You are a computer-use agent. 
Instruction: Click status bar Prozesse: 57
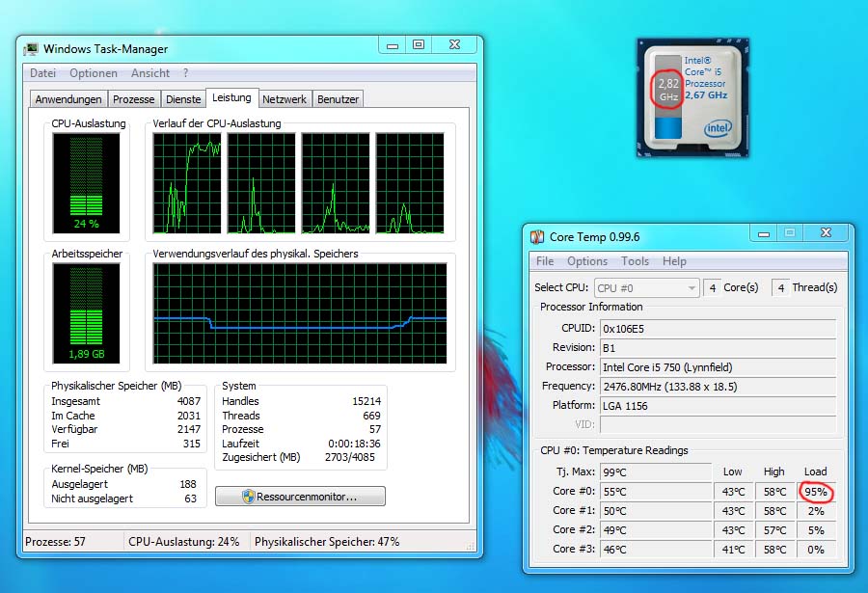point(55,542)
